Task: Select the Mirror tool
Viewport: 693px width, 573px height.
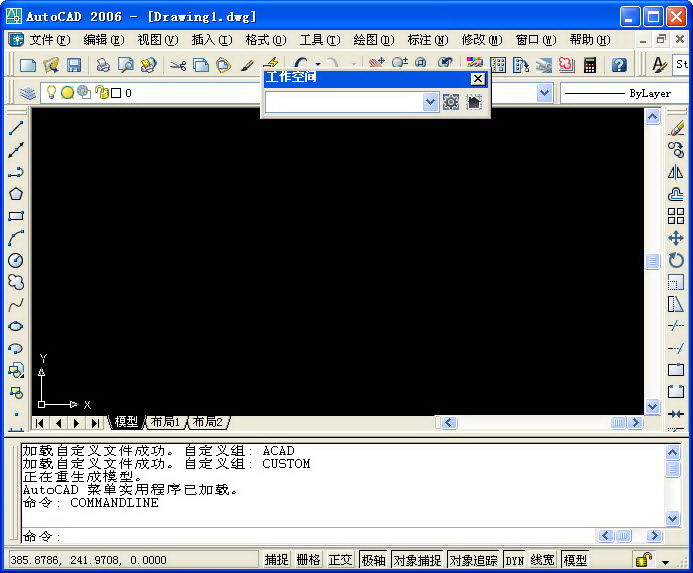Action: pos(676,172)
